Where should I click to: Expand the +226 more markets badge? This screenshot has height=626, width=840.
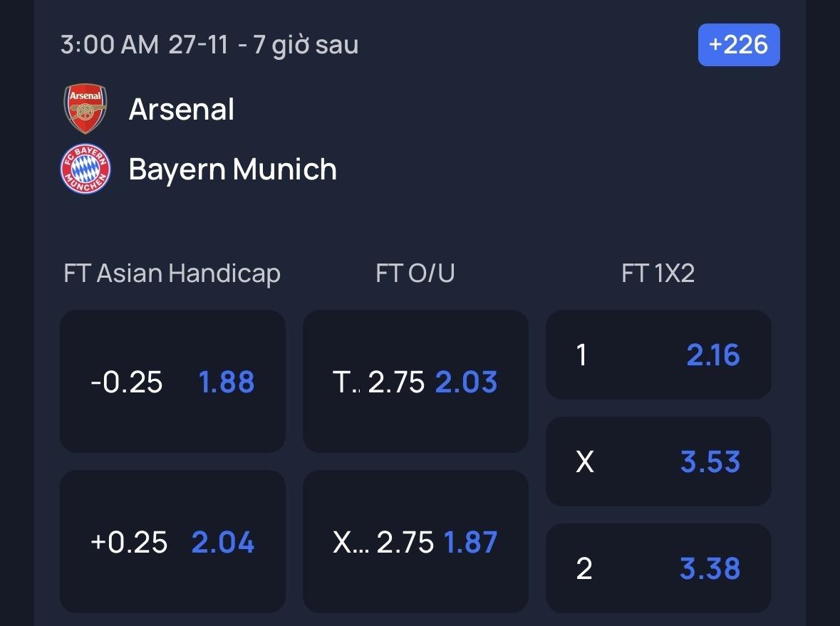738,45
